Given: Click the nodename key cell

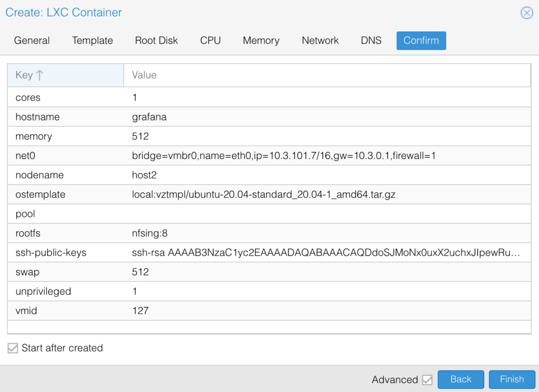Looking at the screenshot, I should coord(65,175).
